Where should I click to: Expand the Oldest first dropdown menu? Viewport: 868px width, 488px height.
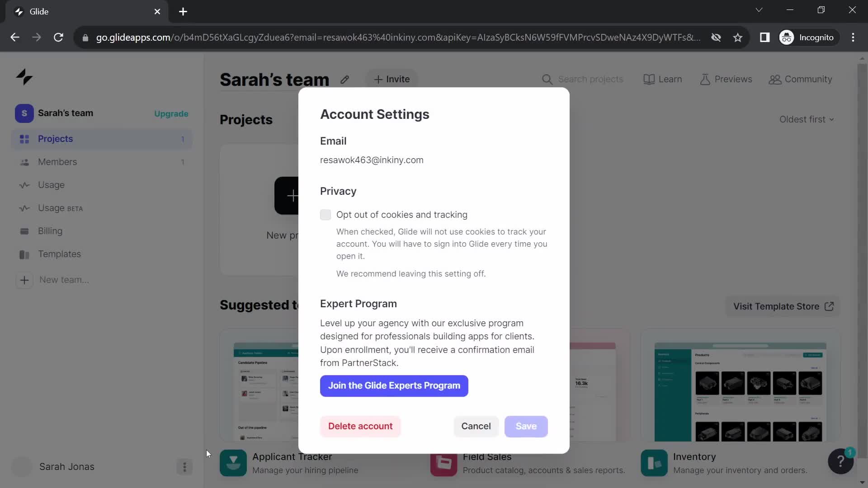pos(807,119)
